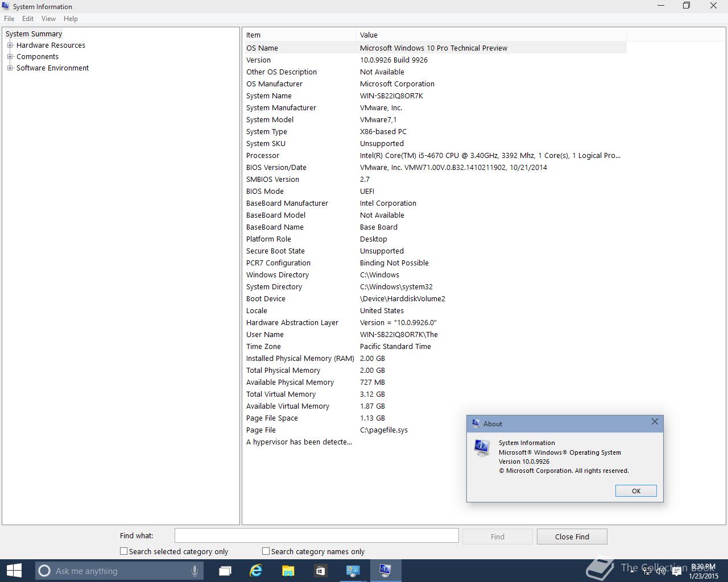Viewport: 728px width, 582px height.
Task: Click the Windows Start button
Action: point(14,571)
